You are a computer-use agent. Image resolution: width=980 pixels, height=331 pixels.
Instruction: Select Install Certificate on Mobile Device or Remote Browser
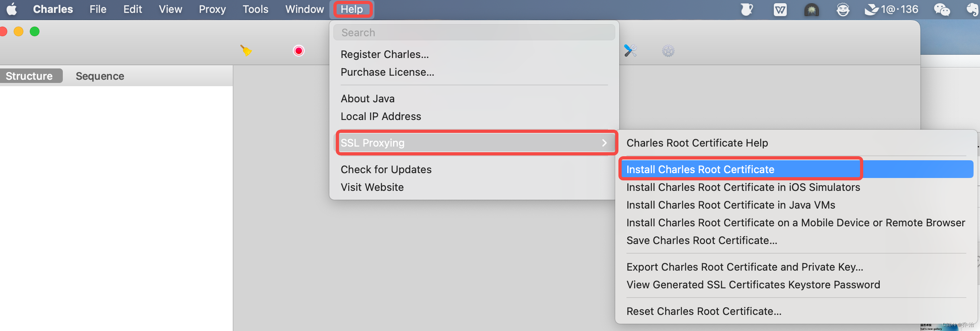tap(796, 223)
